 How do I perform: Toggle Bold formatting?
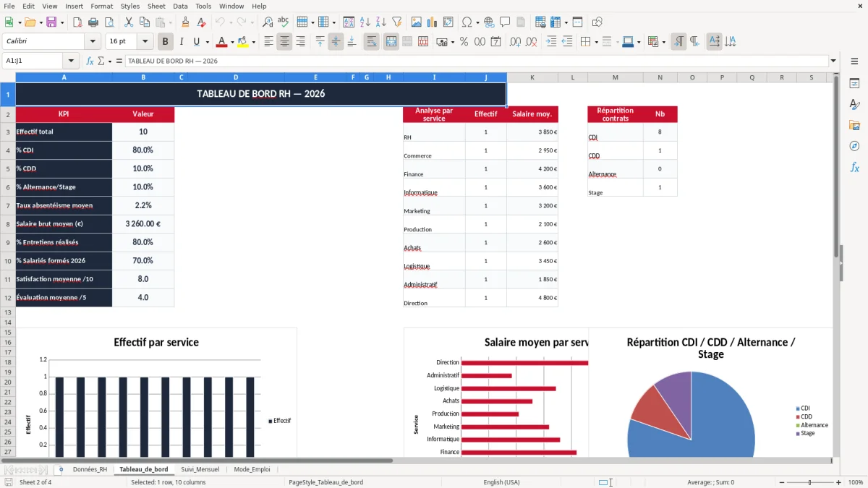tap(166, 42)
